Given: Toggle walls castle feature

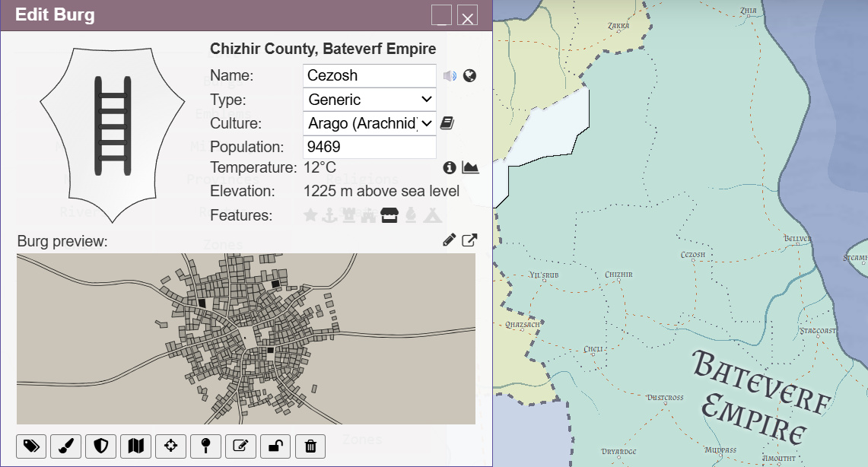Looking at the screenshot, I should [x=368, y=214].
